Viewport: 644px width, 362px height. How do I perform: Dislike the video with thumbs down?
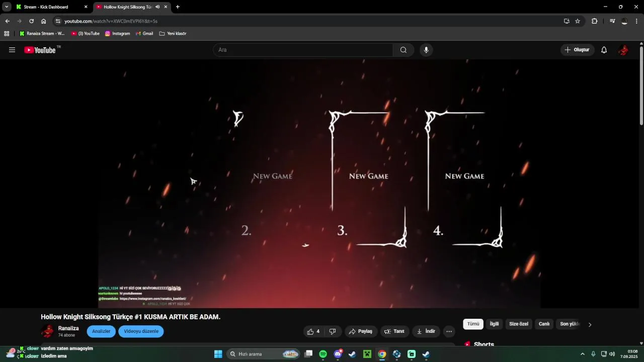[x=333, y=331]
